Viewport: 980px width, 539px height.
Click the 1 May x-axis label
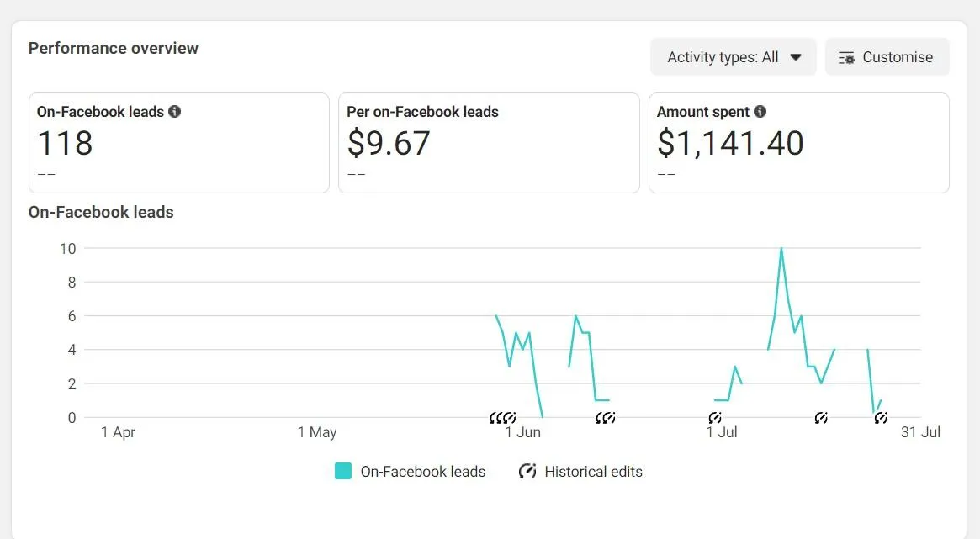point(317,433)
